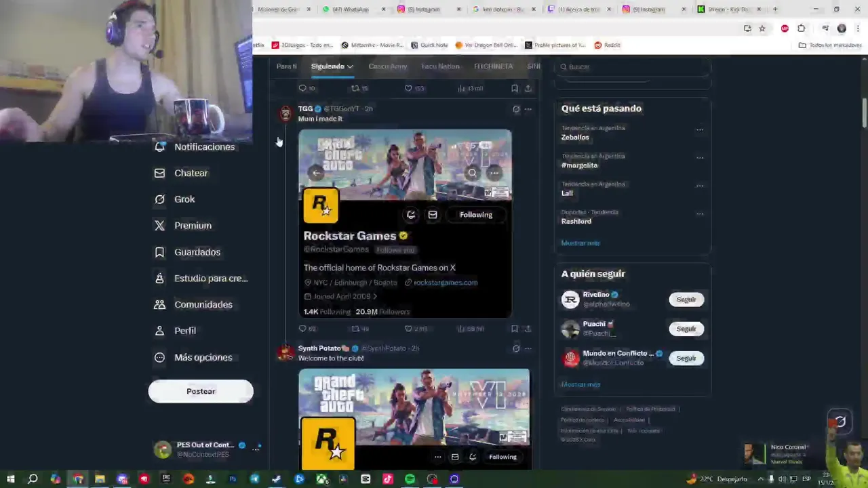Screen dimensions: 868x488
Task: Open Chatear from the sidebar
Action: tap(181, 173)
